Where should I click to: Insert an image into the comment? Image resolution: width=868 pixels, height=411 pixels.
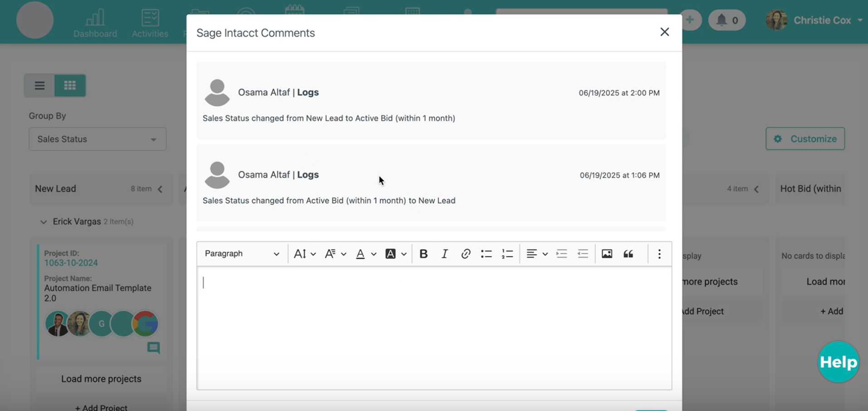(607, 254)
